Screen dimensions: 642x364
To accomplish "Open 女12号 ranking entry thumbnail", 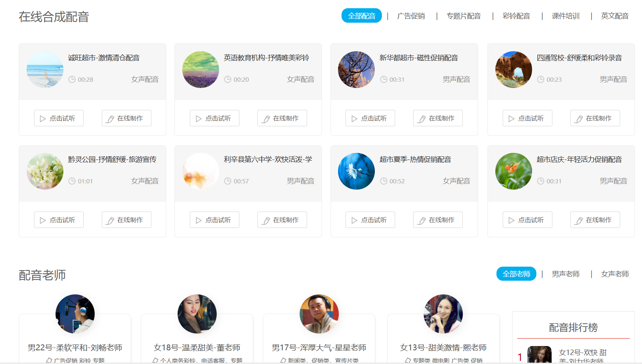I will 539,355.
